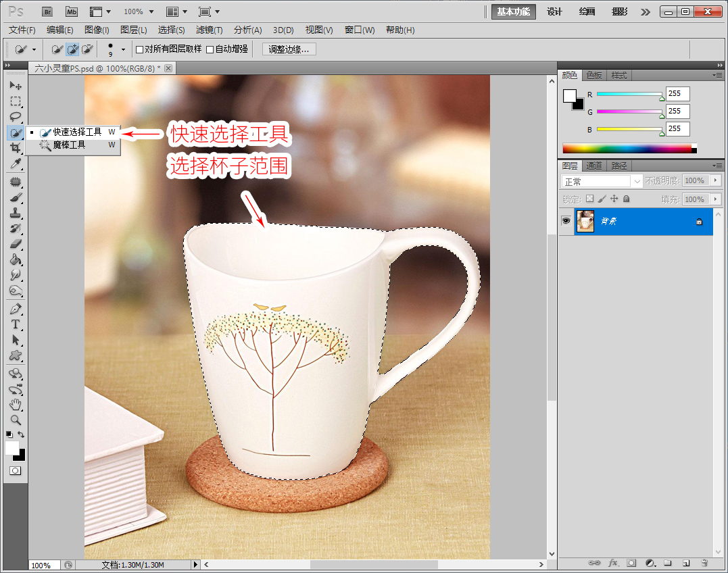Toggle Quick Mask mode
The image size is (728, 573).
point(16,470)
